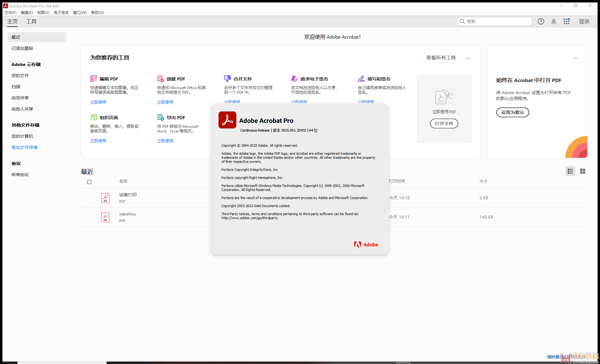Screen dimensions: 600x364
Task: Open the apps grid icon
Action: click(567, 21)
